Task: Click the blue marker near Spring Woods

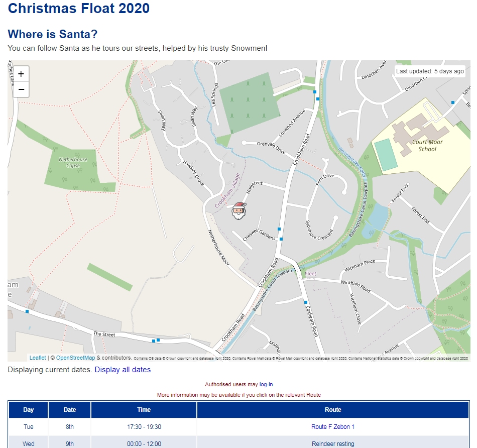Action: pos(453,102)
